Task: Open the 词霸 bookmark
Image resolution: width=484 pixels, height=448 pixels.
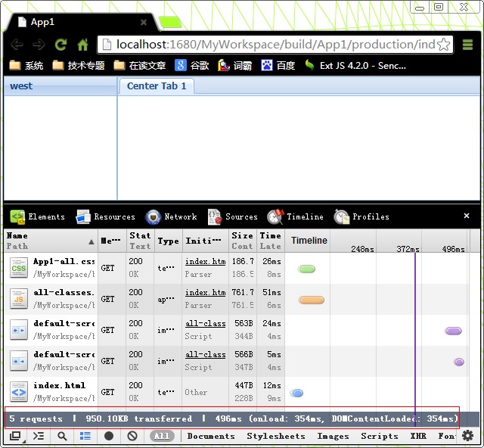Action: pyautogui.click(x=234, y=66)
